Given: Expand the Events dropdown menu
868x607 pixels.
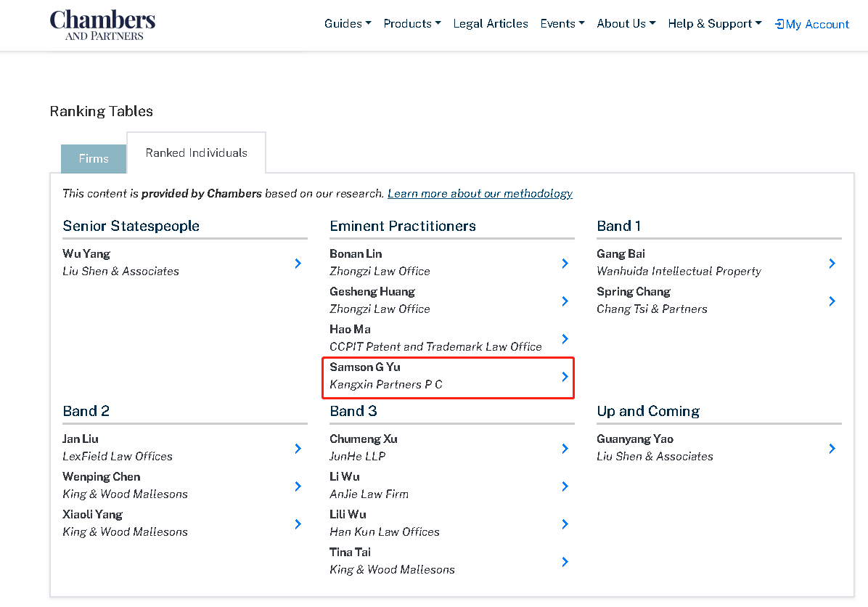Looking at the screenshot, I should click(562, 24).
